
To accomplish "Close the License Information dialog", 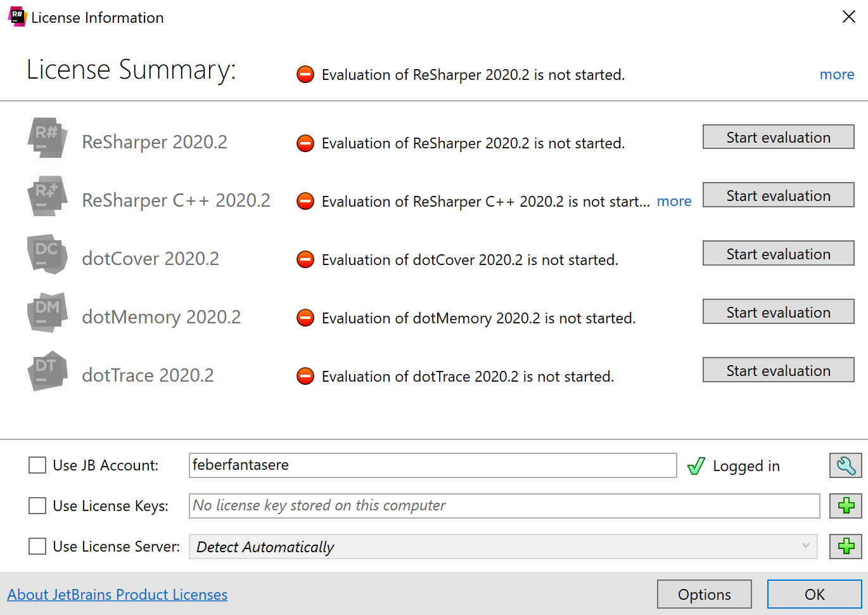I will click(x=849, y=17).
